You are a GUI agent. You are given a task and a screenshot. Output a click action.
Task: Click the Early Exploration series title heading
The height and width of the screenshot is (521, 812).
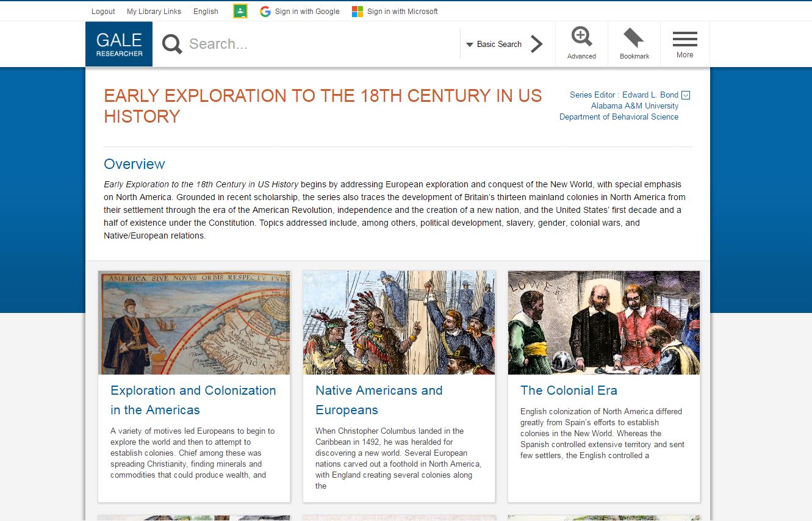(323, 106)
